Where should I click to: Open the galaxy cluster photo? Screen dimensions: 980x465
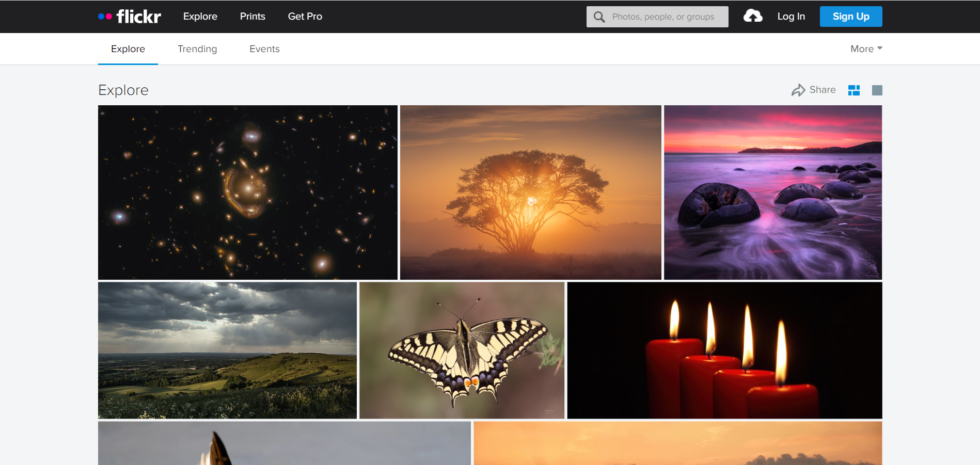coord(248,193)
